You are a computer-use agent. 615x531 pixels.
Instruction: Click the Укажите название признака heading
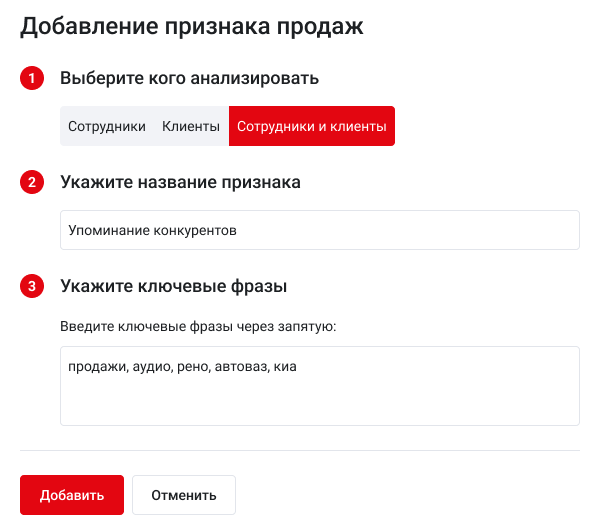tap(180, 182)
